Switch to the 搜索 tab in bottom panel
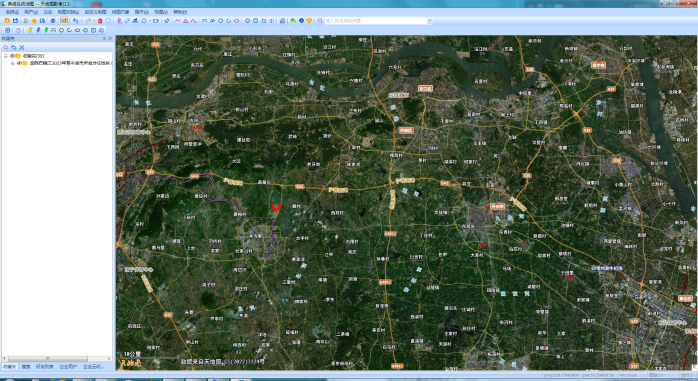698x381 pixels. [26, 366]
